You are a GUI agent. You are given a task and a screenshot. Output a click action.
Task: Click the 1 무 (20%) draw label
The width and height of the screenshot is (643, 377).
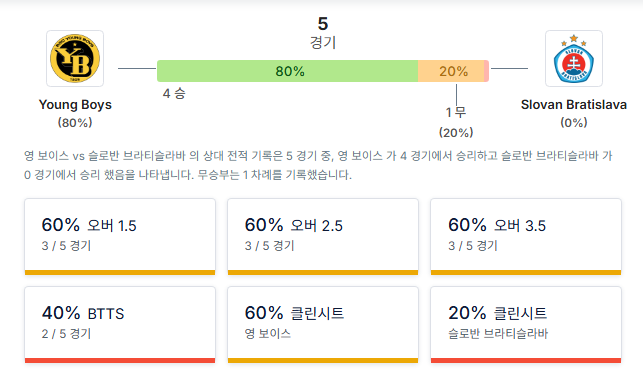tap(456, 122)
